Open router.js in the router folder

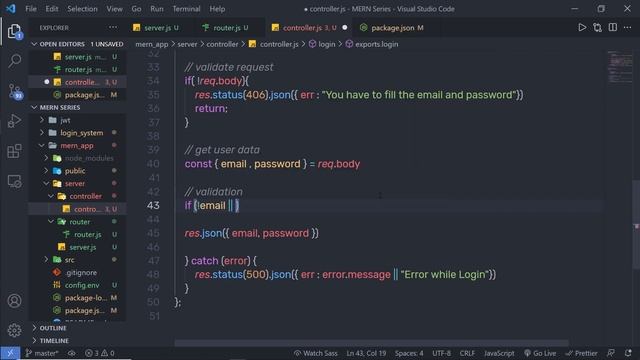click(87, 234)
